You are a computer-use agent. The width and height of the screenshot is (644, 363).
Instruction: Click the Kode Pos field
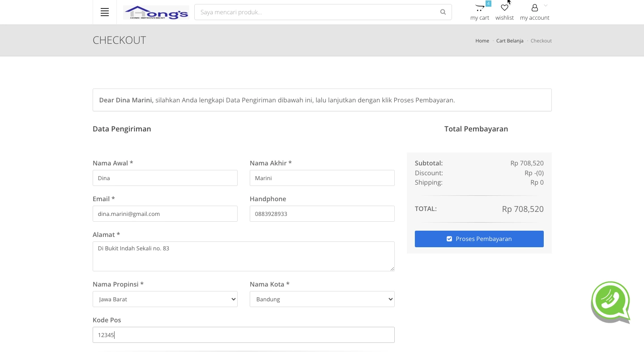[243, 335]
